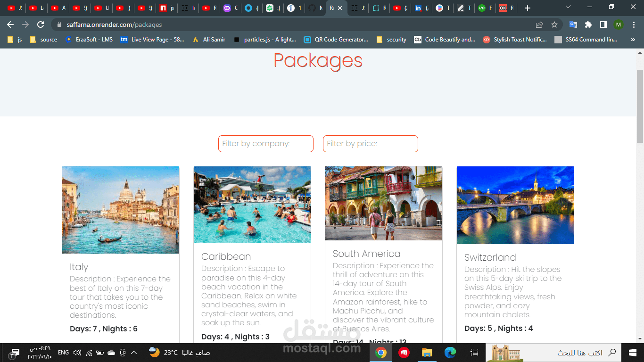
Task: View site information via the lock icon
Action: click(x=59, y=25)
